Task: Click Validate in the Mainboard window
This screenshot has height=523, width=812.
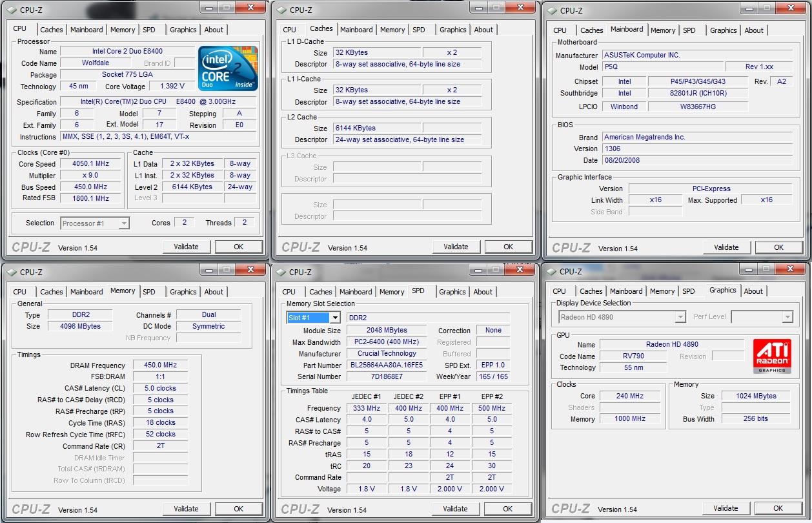Action: coord(726,247)
